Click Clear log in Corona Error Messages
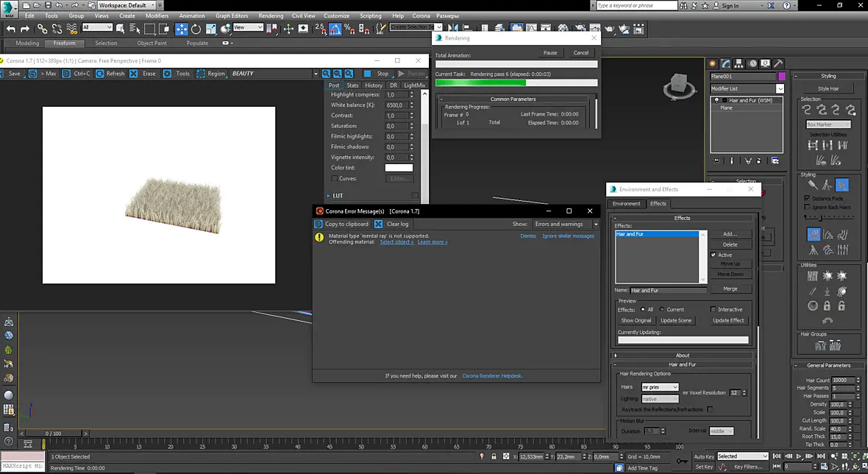Screen dimensions: 868x474 [x=391, y=224]
